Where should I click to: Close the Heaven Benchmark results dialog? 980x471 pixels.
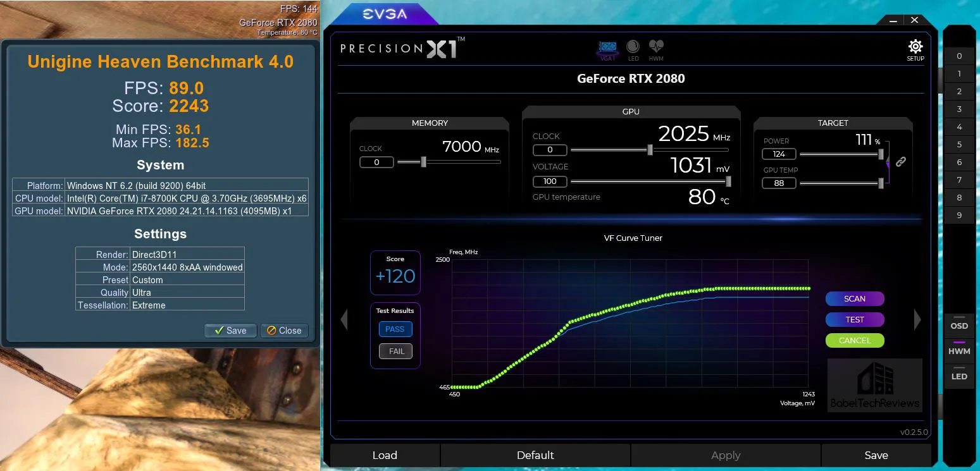(x=285, y=330)
